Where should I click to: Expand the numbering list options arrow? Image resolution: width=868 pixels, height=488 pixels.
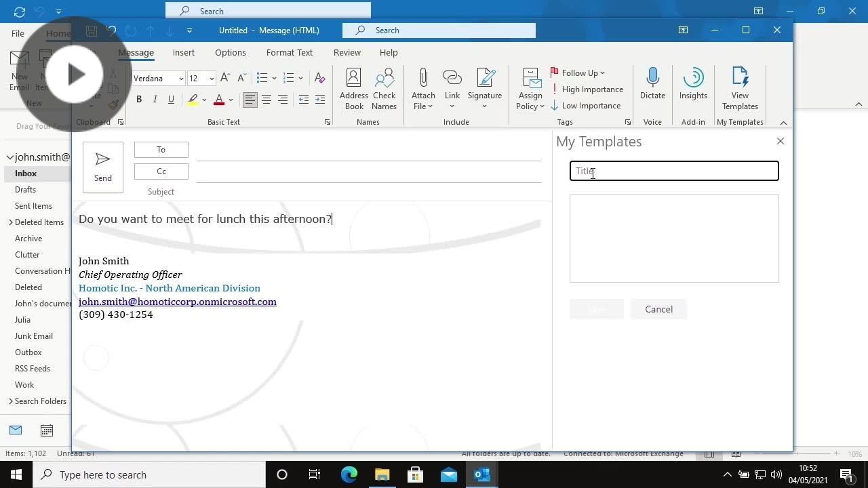click(300, 79)
